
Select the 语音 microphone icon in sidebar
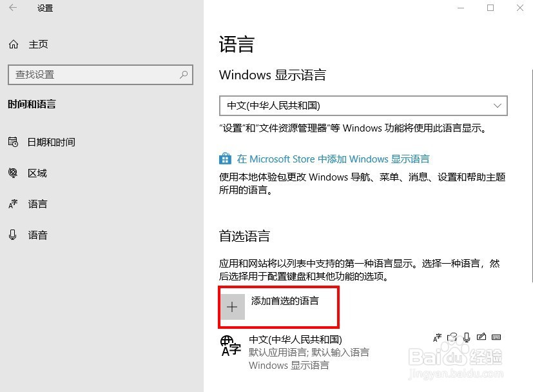tap(13, 235)
